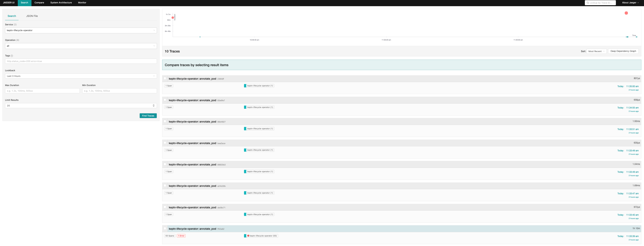This screenshot has height=246, width=644.
Task: Click the large red dot at the chart's top right
Action: point(626,13)
